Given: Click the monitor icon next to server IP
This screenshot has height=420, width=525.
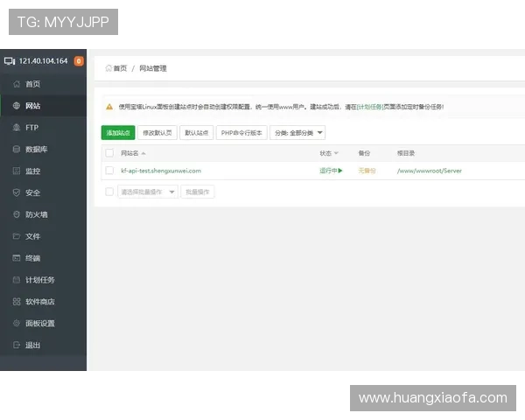Looking at the screenshot, I should click(10, 61).
